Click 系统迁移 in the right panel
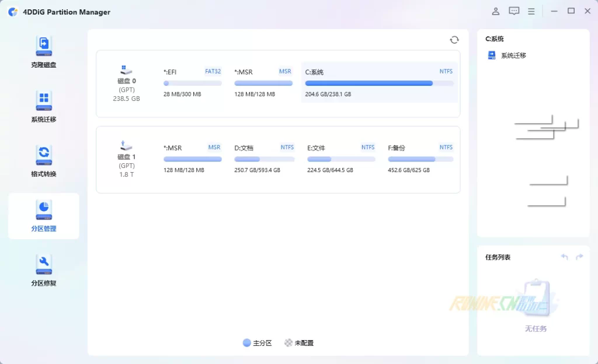 point(513,55)
